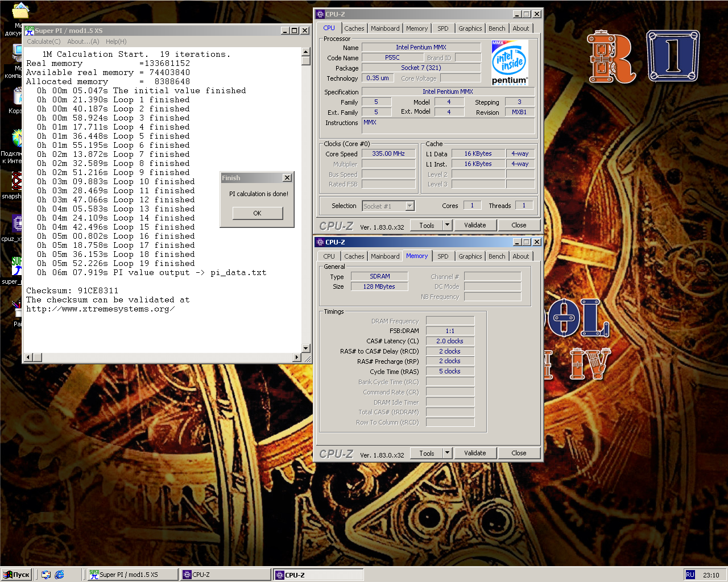Click Super PI vertical scrollbar down arrow

[306, 348]
